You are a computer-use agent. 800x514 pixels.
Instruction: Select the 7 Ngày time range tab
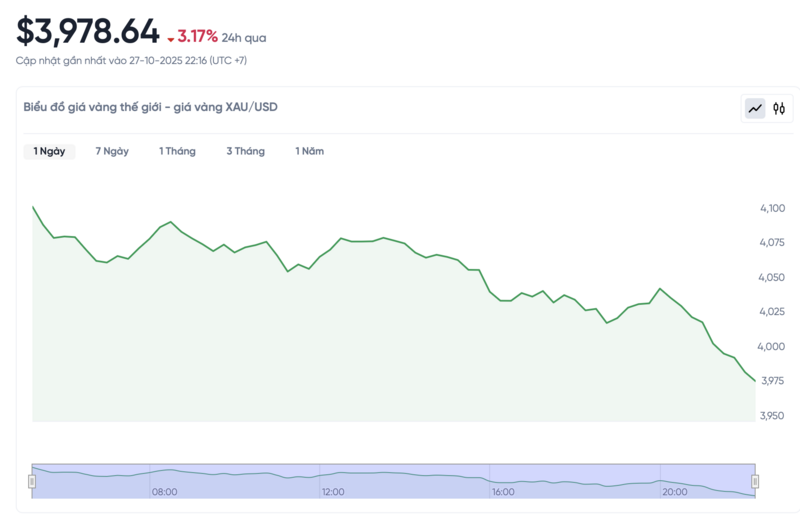coord(112,151)
